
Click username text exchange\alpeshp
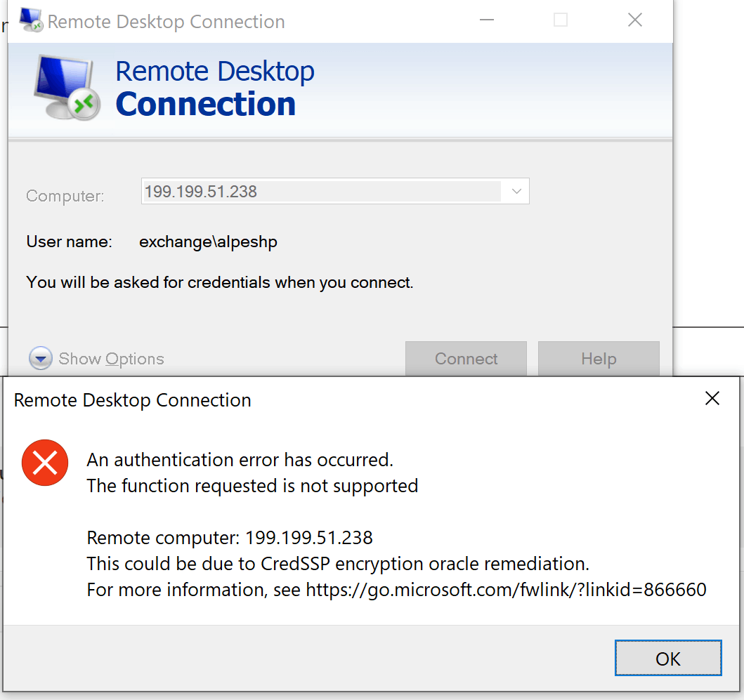click(208, 242)
